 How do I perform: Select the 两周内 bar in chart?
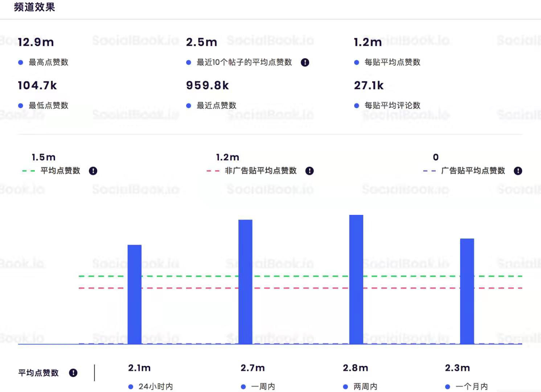pos(356,279)
